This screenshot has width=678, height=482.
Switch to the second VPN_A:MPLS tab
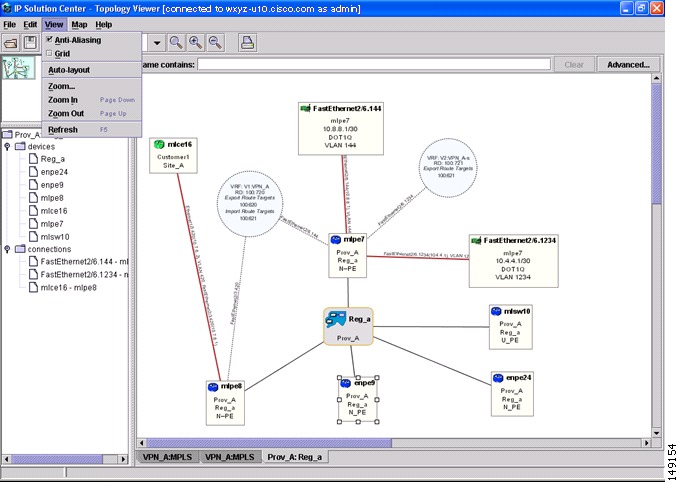pos(230,457)
